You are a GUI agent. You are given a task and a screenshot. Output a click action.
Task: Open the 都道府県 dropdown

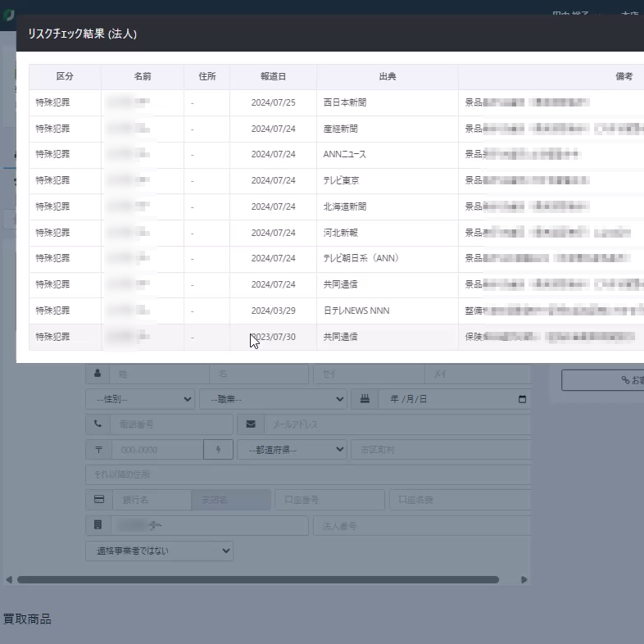(x=292, y=450)
